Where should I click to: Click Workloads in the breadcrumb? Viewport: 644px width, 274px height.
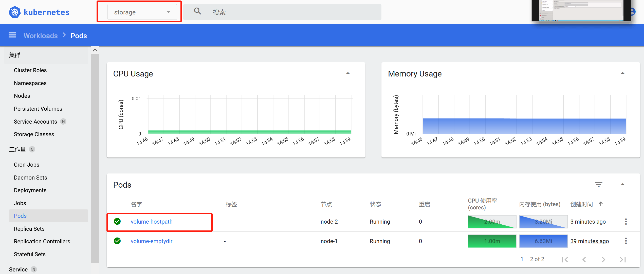pos(41,36)
